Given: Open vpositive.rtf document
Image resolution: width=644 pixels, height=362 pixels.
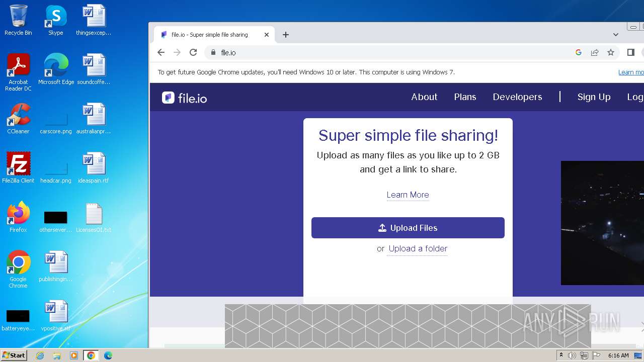Looking at the screenshot, I should pyautogui.click(x=56, y=316).
